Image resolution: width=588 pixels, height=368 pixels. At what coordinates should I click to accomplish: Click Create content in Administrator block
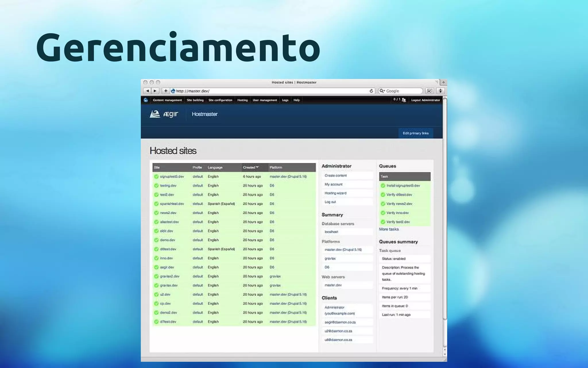pos(336,175)
